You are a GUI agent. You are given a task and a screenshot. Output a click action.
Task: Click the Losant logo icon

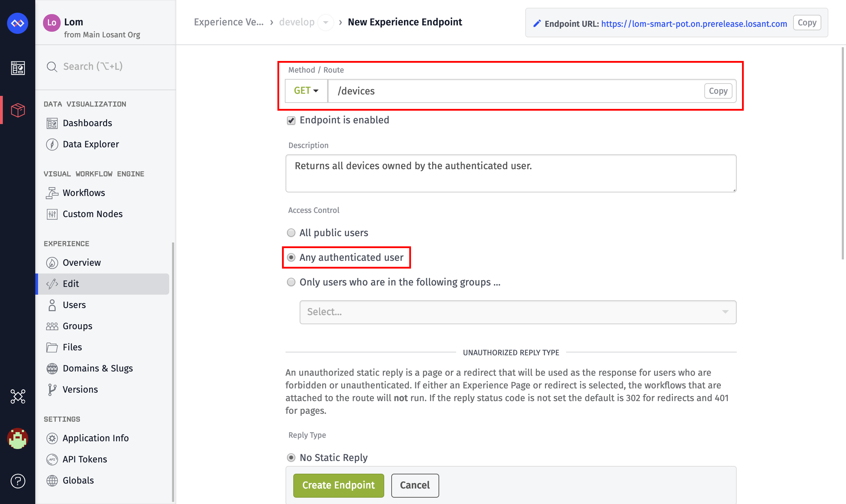(x=18, y=23)
